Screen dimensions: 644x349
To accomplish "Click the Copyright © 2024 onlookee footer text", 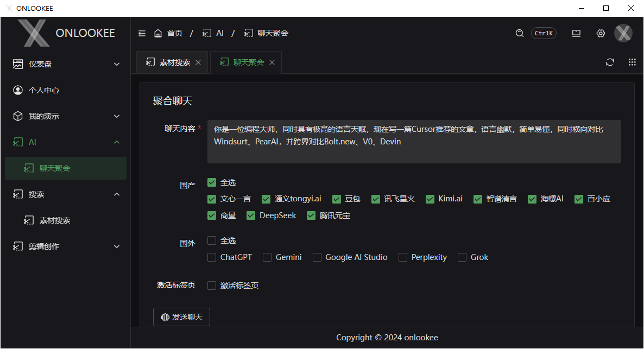I will [x=387, y=338].
